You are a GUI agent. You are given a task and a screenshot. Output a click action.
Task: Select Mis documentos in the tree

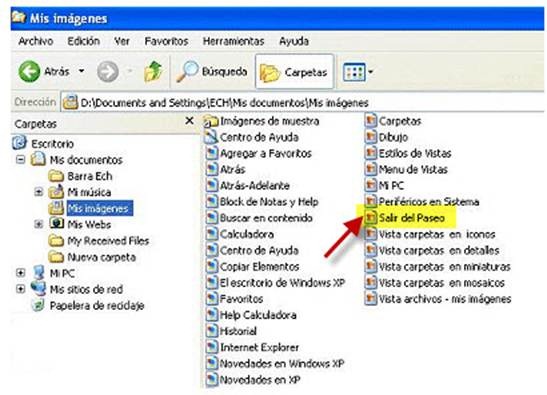coord(86,160)
